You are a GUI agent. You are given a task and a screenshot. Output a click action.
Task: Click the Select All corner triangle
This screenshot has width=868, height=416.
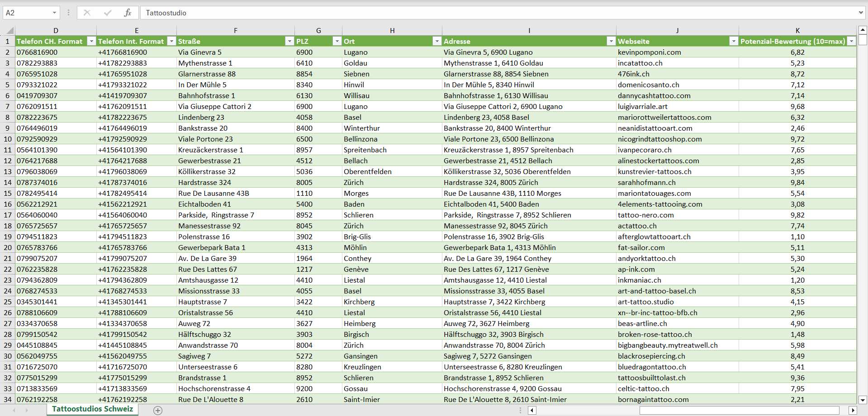click(9, 31)
